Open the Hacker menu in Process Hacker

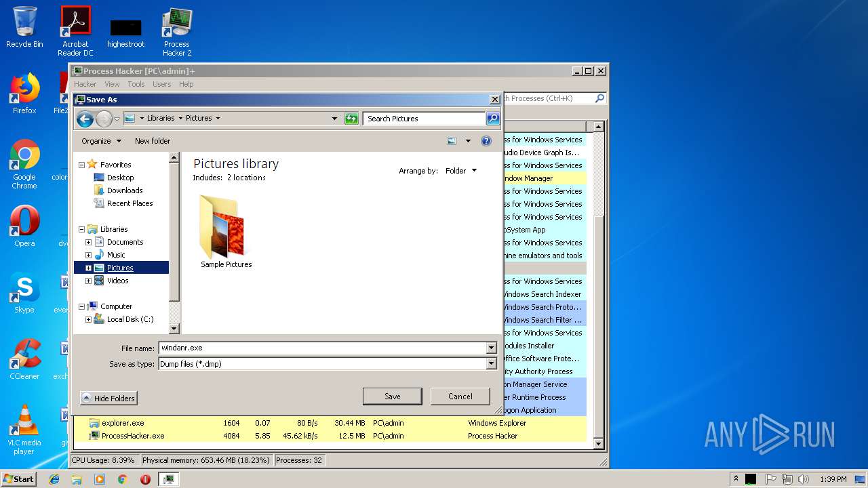85,84
